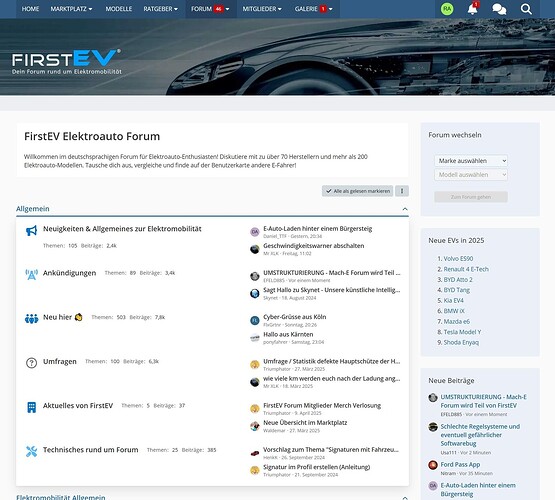555x500 pixels.
Task: Collapse the Allgemein category chevron
Action: tap(405, 209)
